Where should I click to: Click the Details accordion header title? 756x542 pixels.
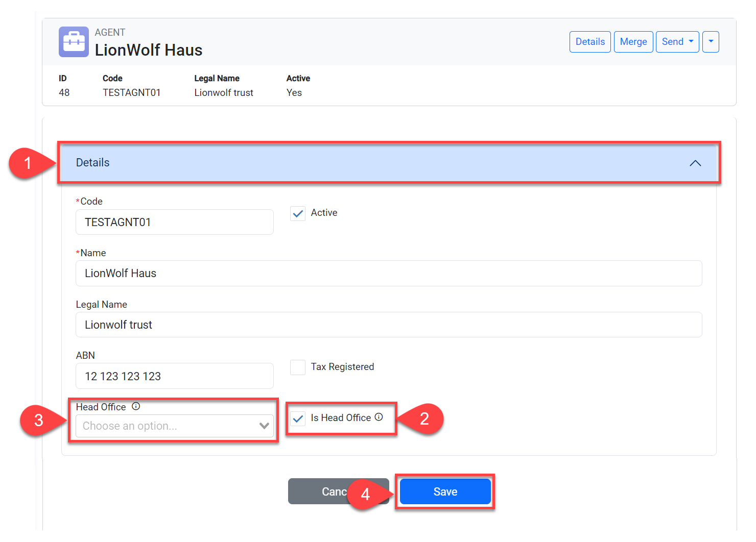tap(93, 163)
